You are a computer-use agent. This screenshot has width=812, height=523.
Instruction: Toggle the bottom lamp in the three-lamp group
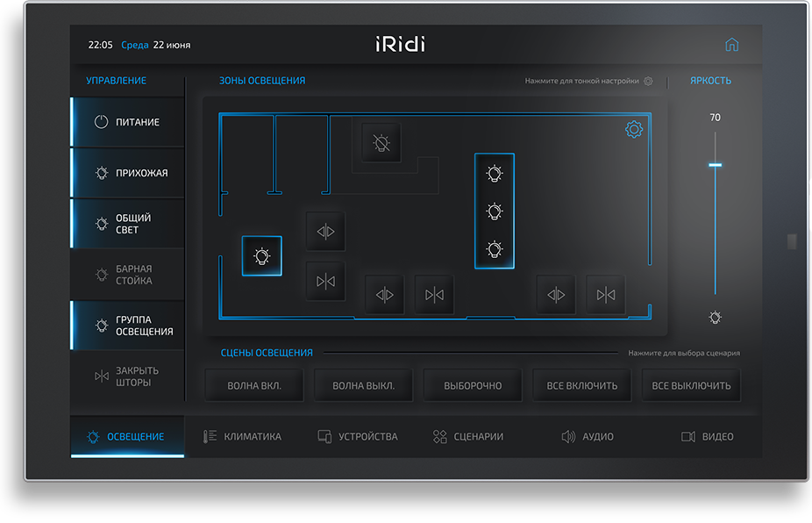click(495, 249)
